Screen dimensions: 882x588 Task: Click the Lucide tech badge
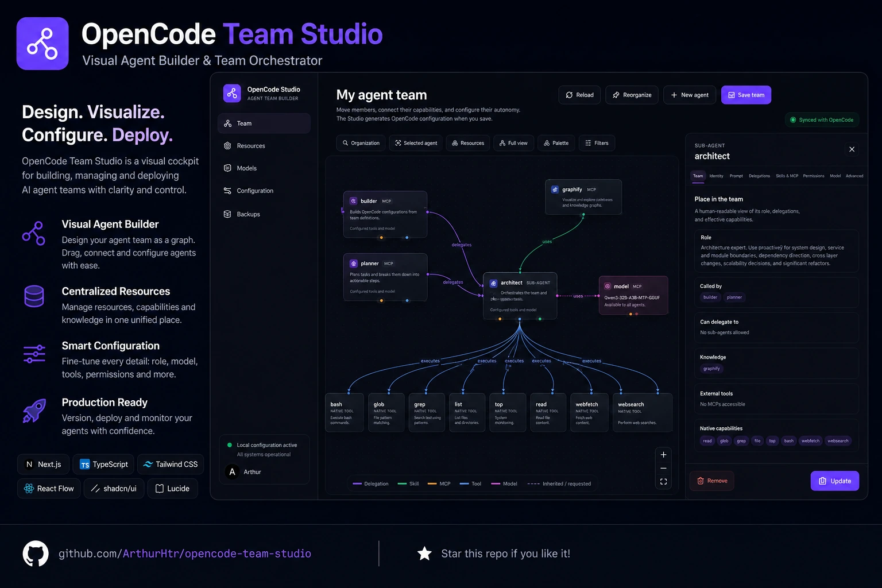[x=173, y=489]
